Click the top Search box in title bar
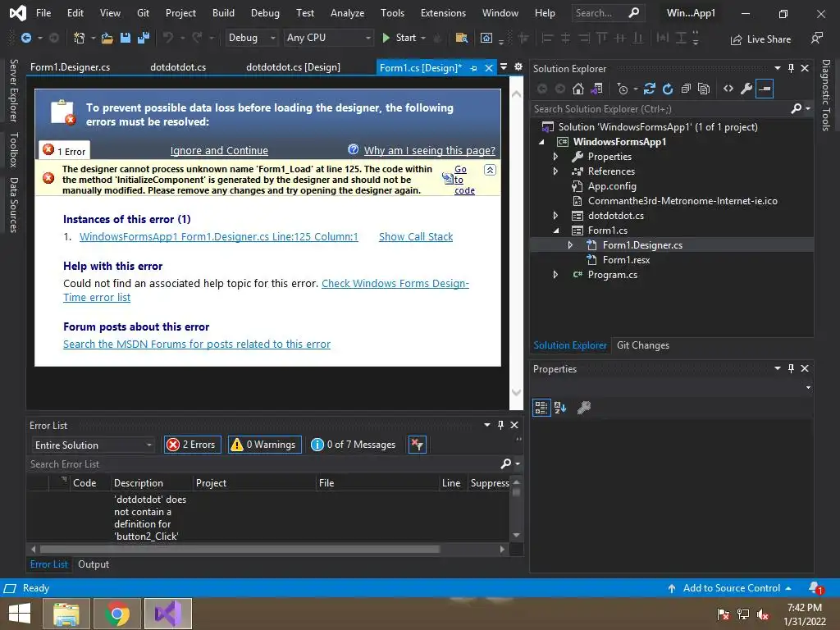This screenshot has width=840, height=630. point(608,13)
